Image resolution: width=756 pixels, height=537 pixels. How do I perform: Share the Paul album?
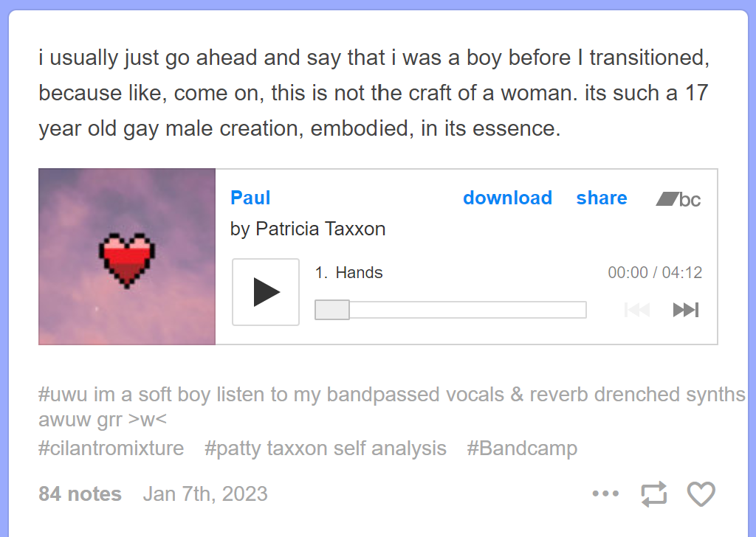[601, 198]
